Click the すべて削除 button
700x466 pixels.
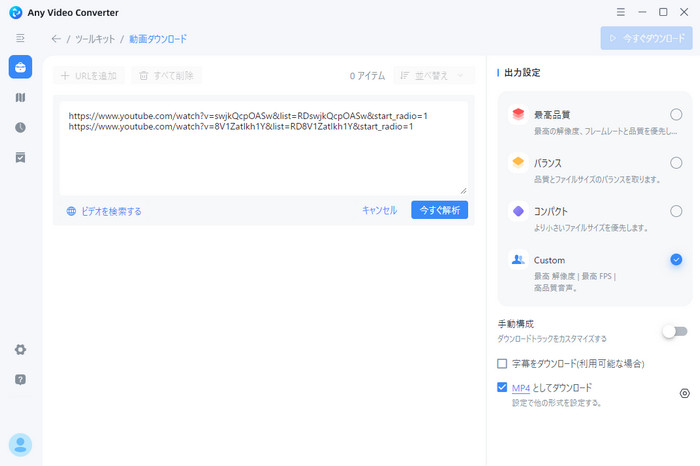[167, 76]
